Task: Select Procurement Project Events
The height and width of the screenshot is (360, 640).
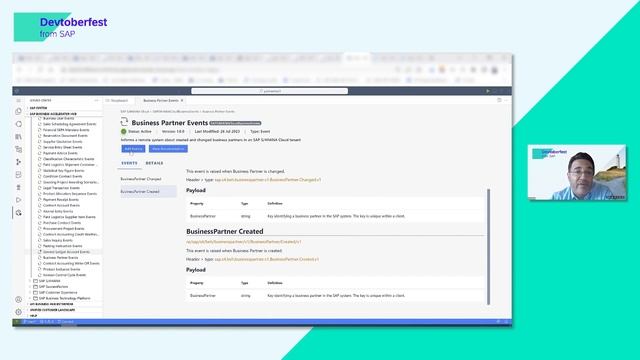Action: (x=63, y=229)
